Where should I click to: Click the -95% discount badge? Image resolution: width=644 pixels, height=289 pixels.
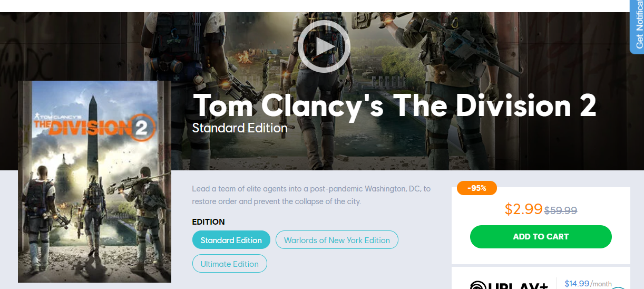pos(476,188)
